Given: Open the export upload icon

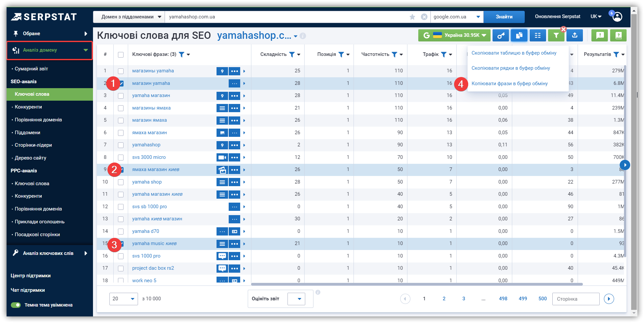Looking at the screenshot, I should (575, 35).
